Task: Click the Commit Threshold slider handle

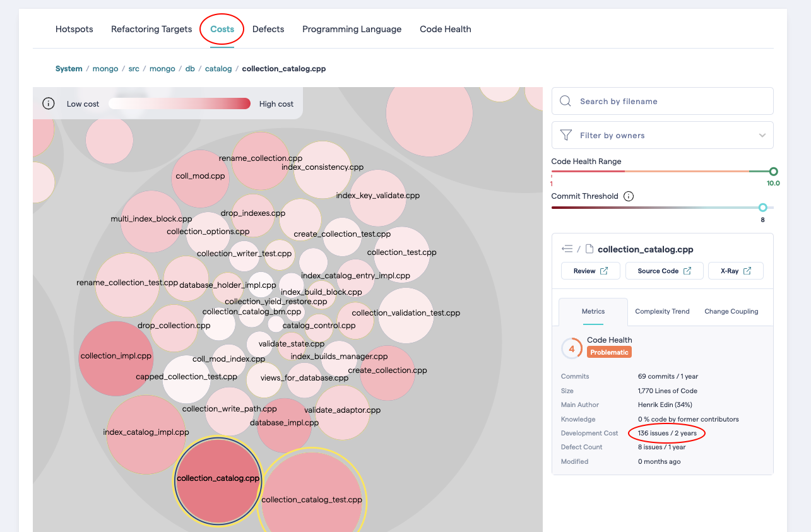Action: point(762,207)
